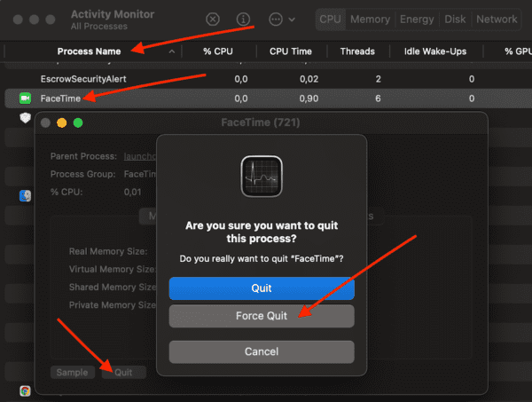Cancel the quit confirmation dialog
This screenshot has width=532, height=402.
pyautogui.click(x=262, y=351)
